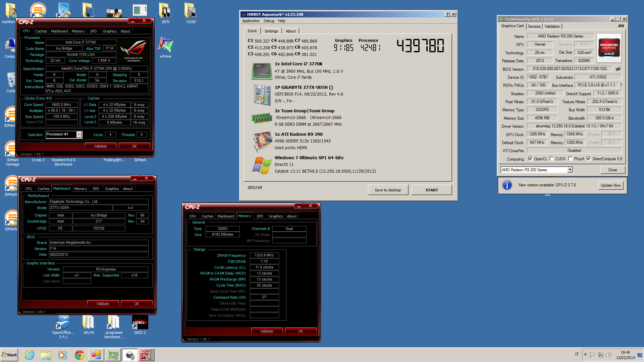
Task: Switch to the Sensors tab in GPU-Z
Action: [534, 26]
